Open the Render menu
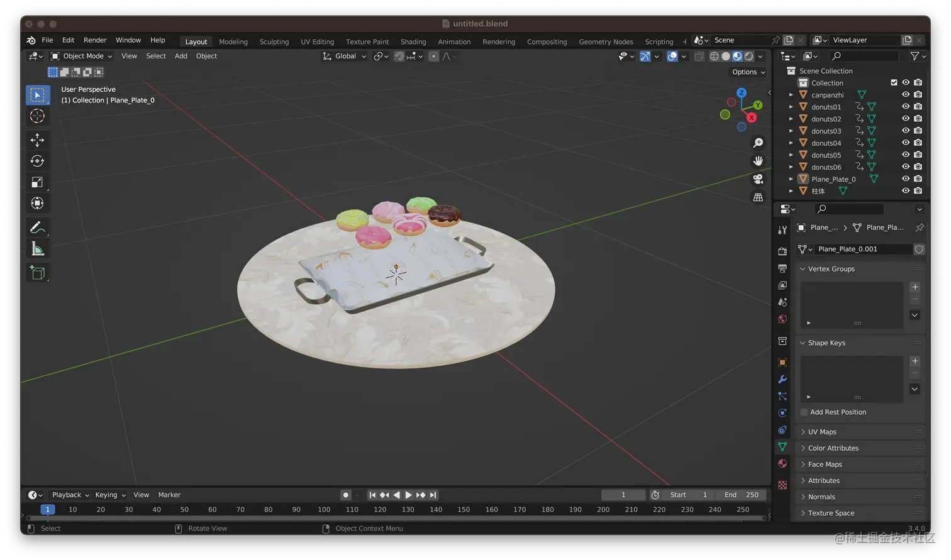Image resolution: width=951 pixels, height=560 pixels. tap(95, 40)
